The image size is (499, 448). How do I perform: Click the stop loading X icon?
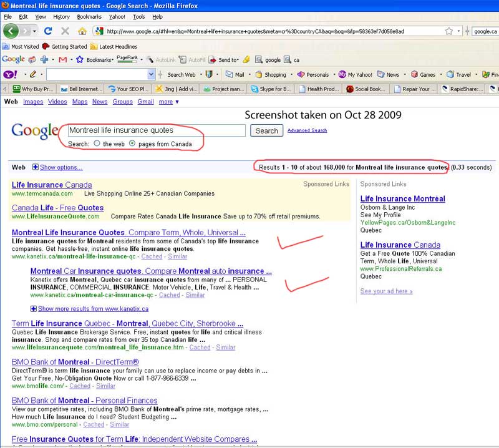coord(65,31)
